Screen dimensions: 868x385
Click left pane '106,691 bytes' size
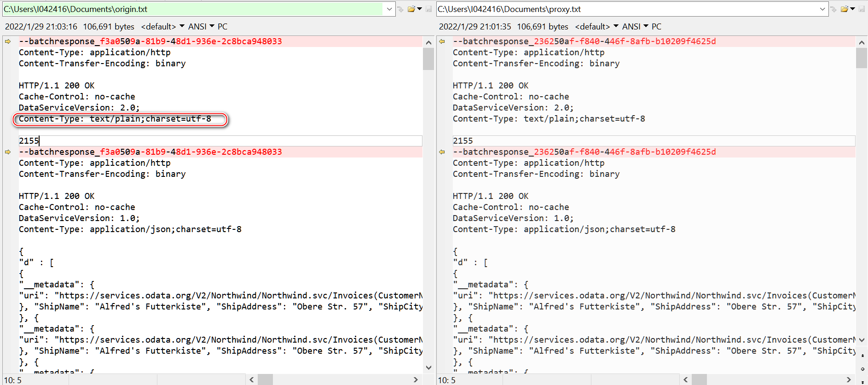(109, 27)
